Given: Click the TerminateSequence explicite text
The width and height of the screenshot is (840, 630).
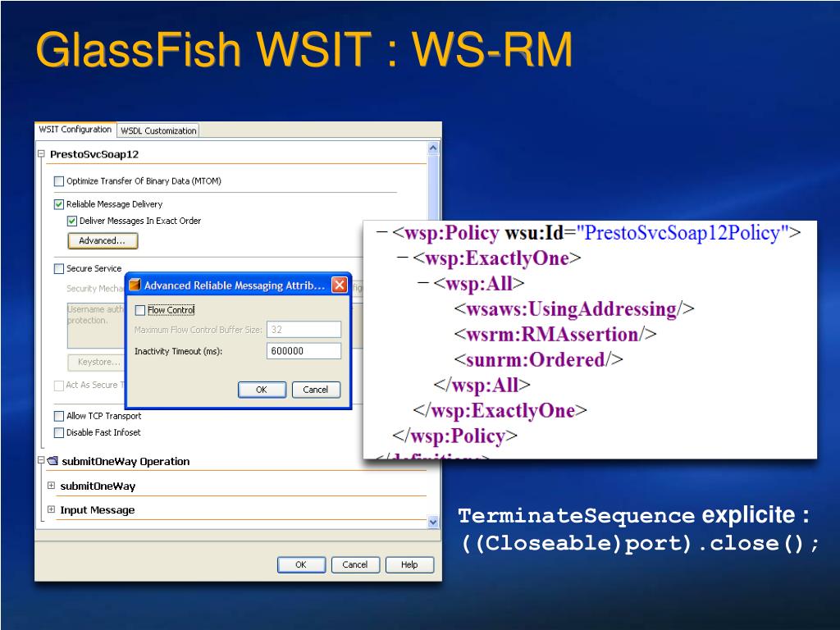Looking at the screenshot, I should [633, 515].
